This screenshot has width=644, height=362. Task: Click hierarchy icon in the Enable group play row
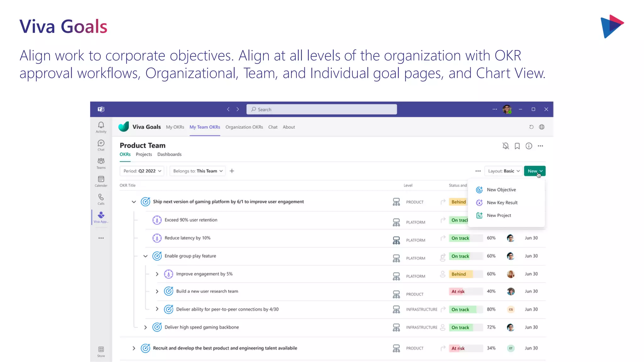(396, 258)
